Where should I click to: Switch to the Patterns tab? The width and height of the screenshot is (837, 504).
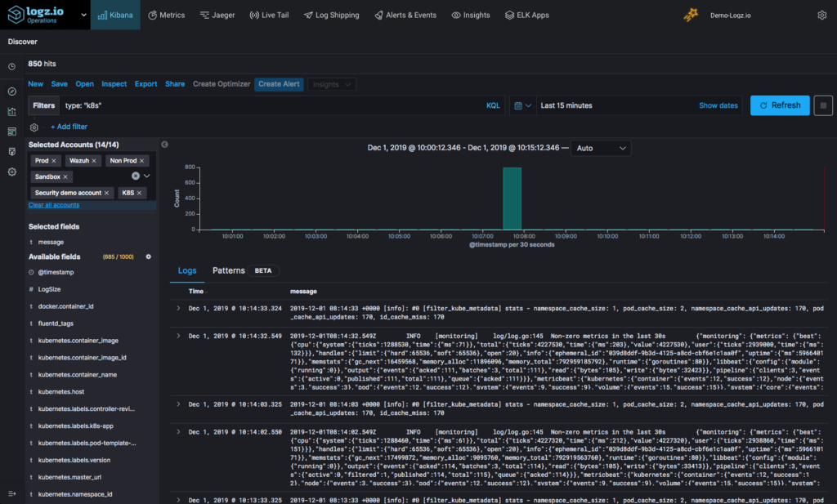[x=228, y=270]
